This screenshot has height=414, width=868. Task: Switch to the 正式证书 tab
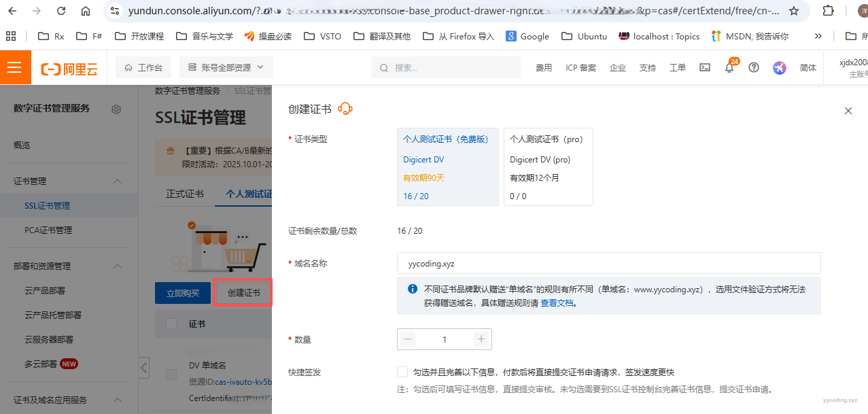(184, 194)
